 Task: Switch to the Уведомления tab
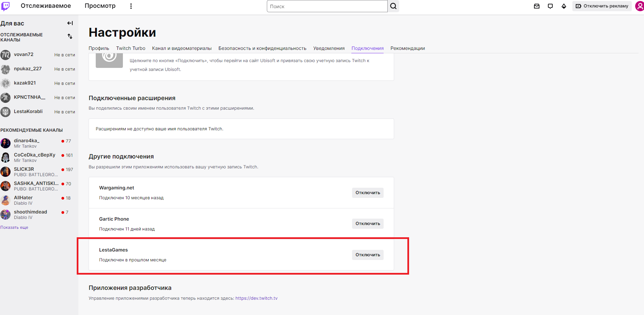(329, 48)
